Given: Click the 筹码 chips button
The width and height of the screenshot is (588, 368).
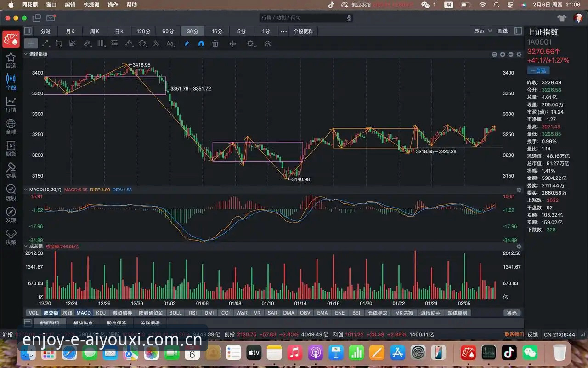Looking at the screenshot, I should click(512, 313).
